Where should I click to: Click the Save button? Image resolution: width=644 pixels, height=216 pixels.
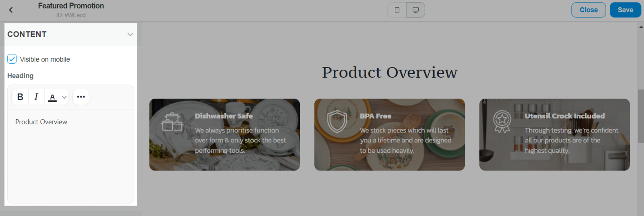click(x=625, y=10)
